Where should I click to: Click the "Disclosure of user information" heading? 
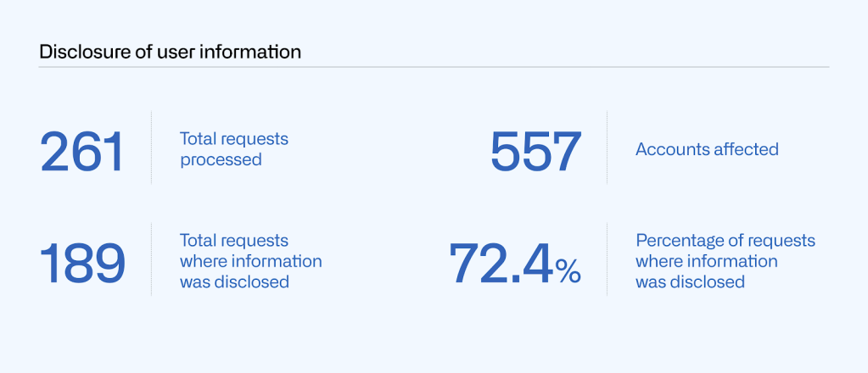[170, 52]
